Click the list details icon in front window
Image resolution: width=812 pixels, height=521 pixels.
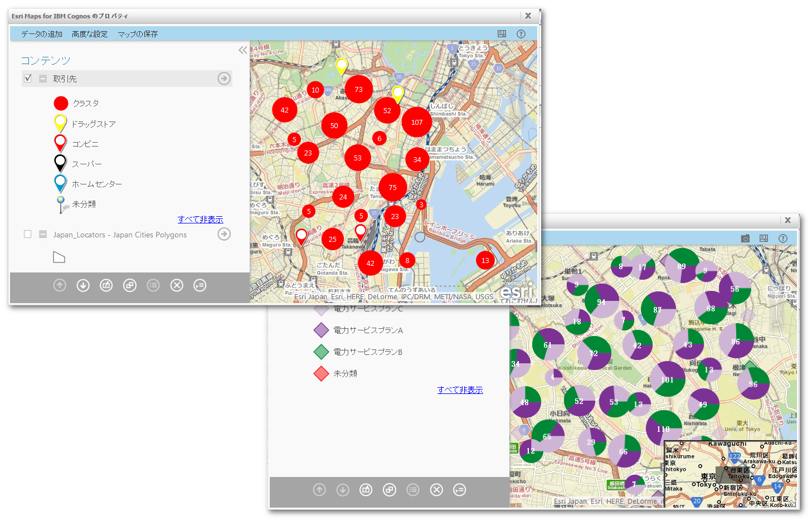[x=153, y=285]
